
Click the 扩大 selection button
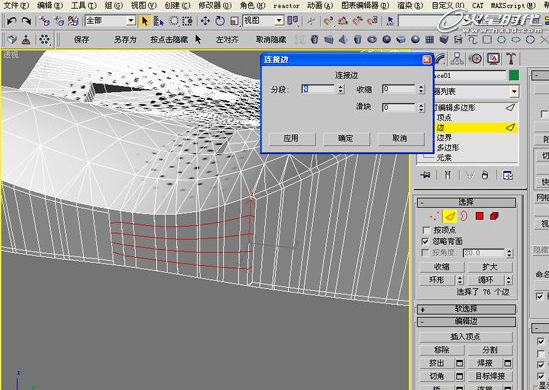(489, 267)
